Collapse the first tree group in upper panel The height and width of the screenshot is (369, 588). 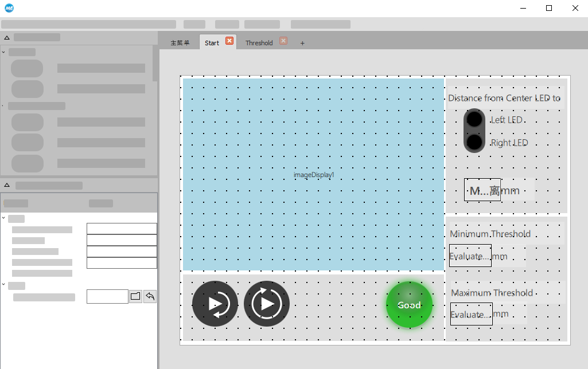pos(3,52)
